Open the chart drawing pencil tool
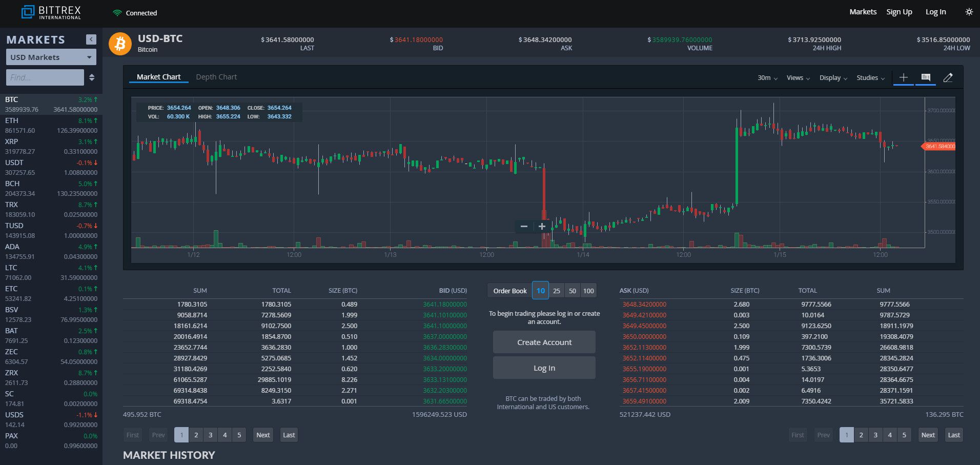The width and height of the screenshot is (980, 465). coord(948,77)
